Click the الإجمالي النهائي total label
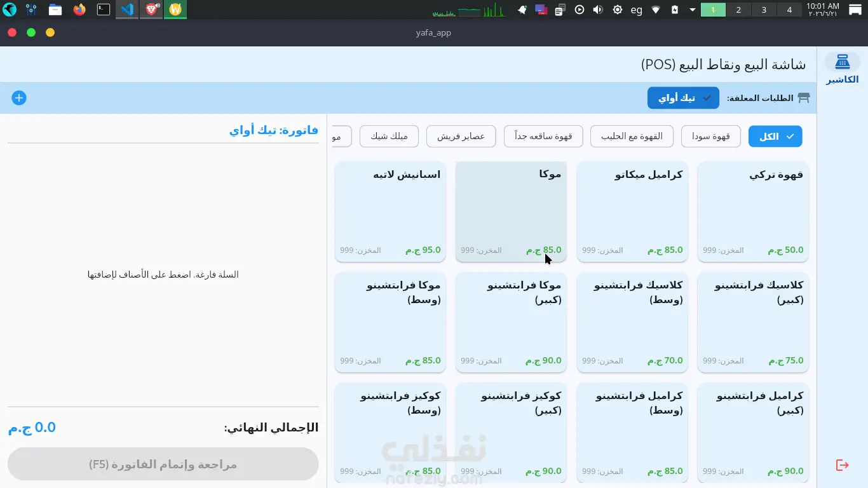Viewport: 868px width, 488px height. click(x=271, y=428)
